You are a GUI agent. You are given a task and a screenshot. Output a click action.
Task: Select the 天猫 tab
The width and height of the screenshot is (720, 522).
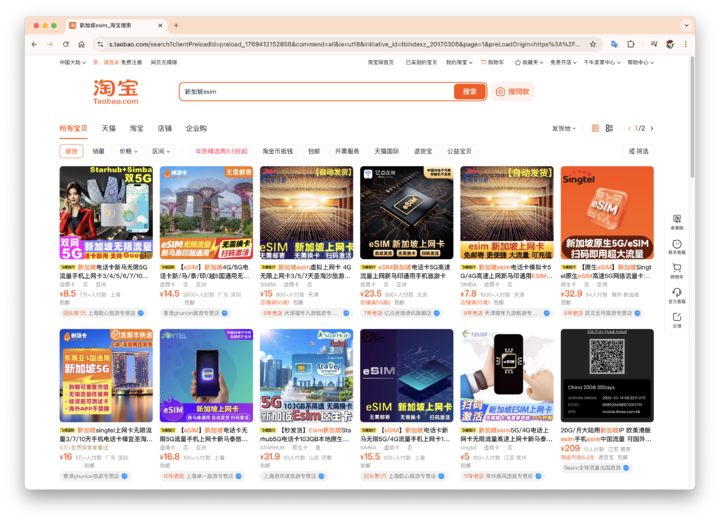(109, 129)
